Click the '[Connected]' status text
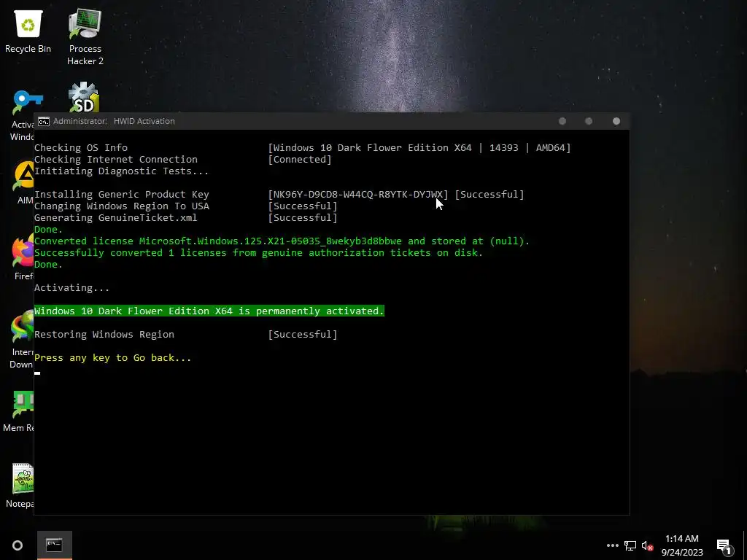 click(300, 159)
